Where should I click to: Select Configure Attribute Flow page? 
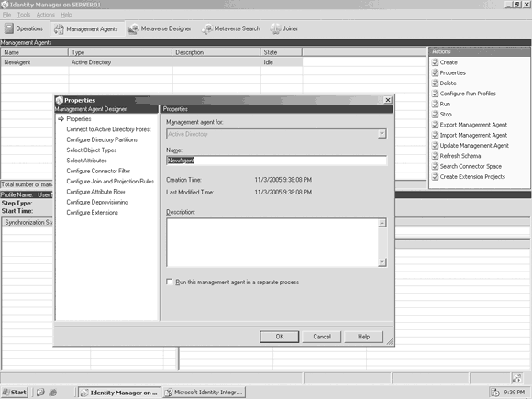coord(95,192)
